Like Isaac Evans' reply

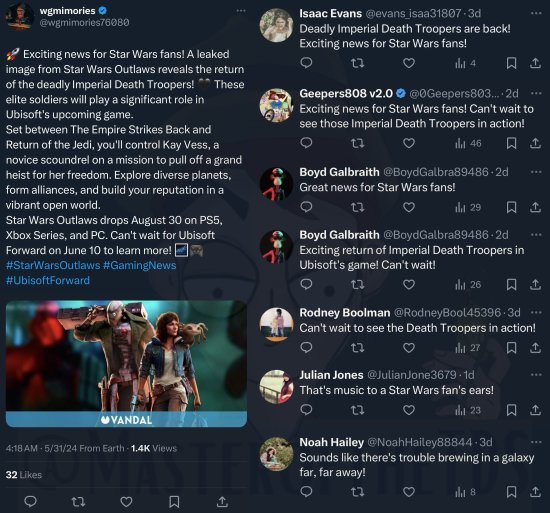tap(409, 63)
